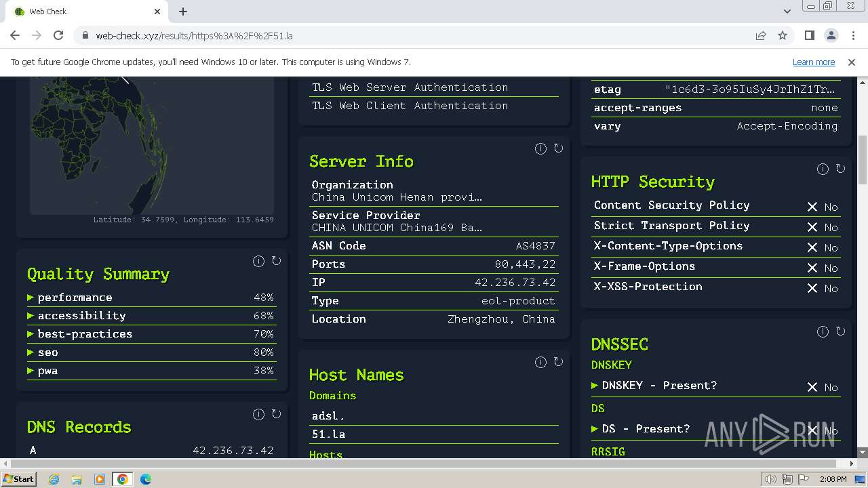Image resolution: width=868 pixels, height=488 pixels.
Task: Select ASN Code AS4837 value
Action: 535,246
